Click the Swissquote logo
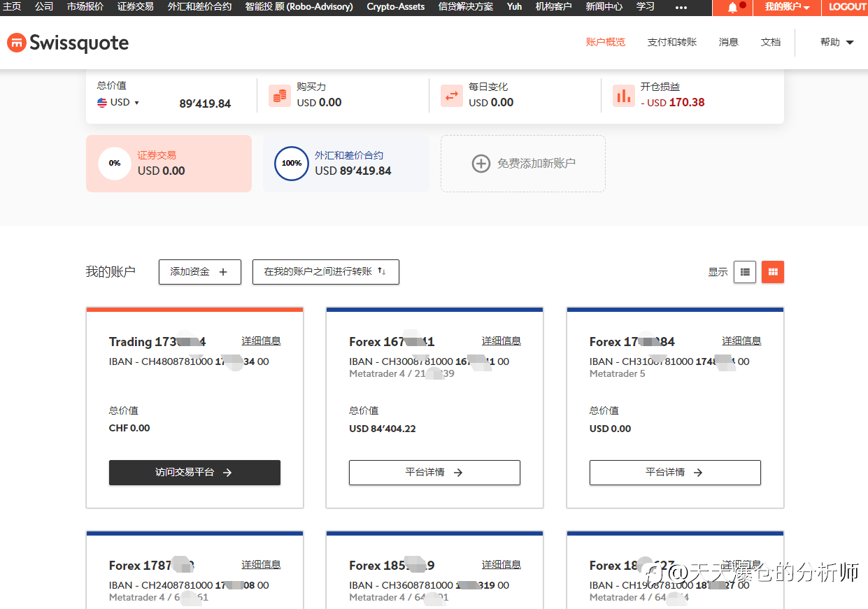Image resolution: width=868 pixels, height=609 pixels. (x=68, y=43)
